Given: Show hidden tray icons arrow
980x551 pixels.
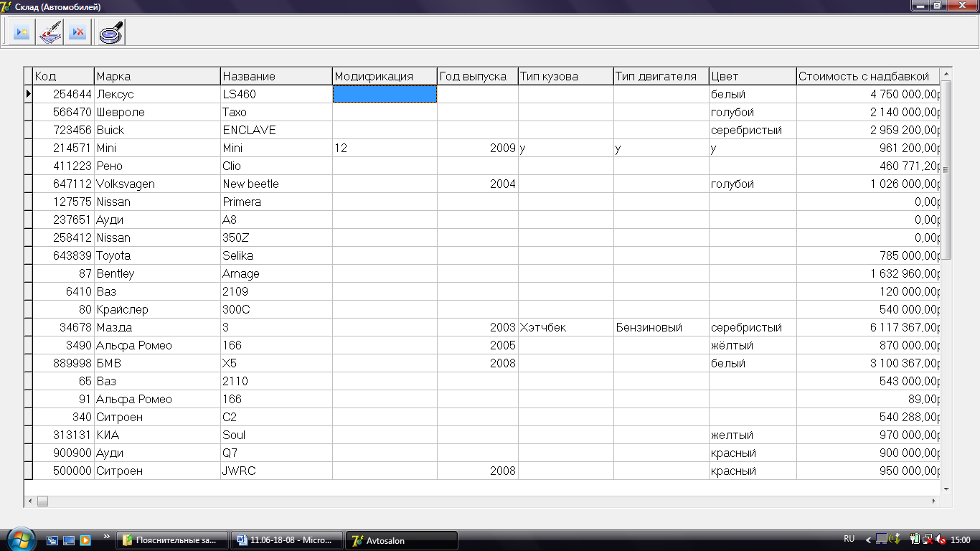Looking at the screenshot, I should tap(867, 540).
